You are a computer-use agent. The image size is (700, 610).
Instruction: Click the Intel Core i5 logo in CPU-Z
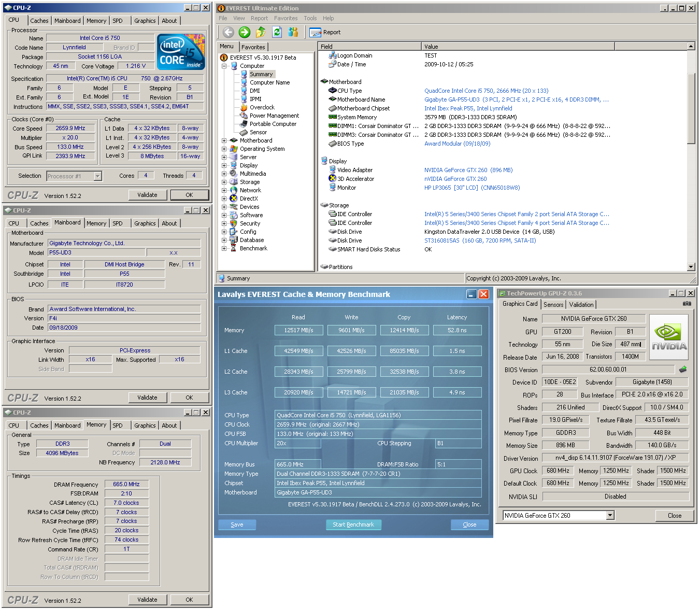[181, 52]
